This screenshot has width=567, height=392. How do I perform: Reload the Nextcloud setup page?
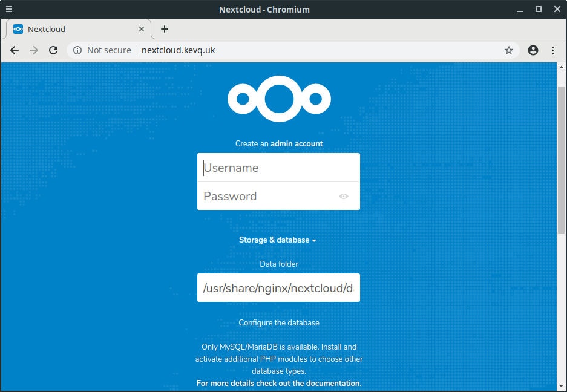pos(53,50)
